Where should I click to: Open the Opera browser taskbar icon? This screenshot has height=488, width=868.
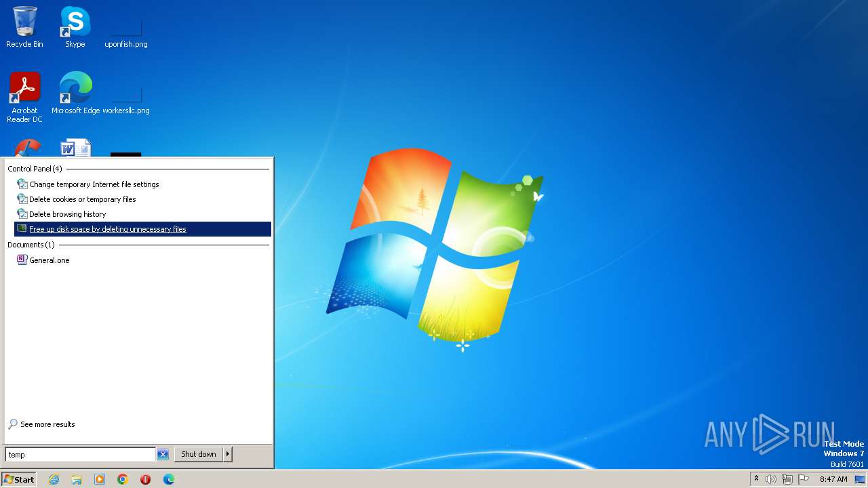tap(145, 479)
